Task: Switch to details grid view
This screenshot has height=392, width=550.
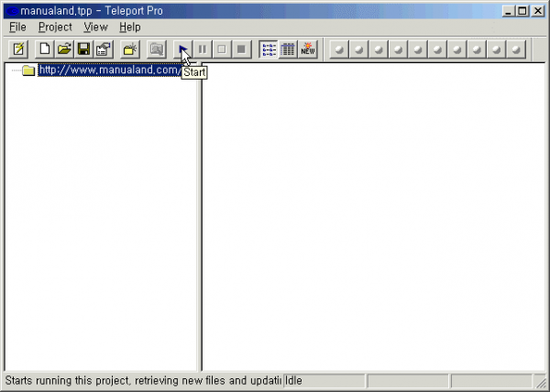Action: point(288,49)
